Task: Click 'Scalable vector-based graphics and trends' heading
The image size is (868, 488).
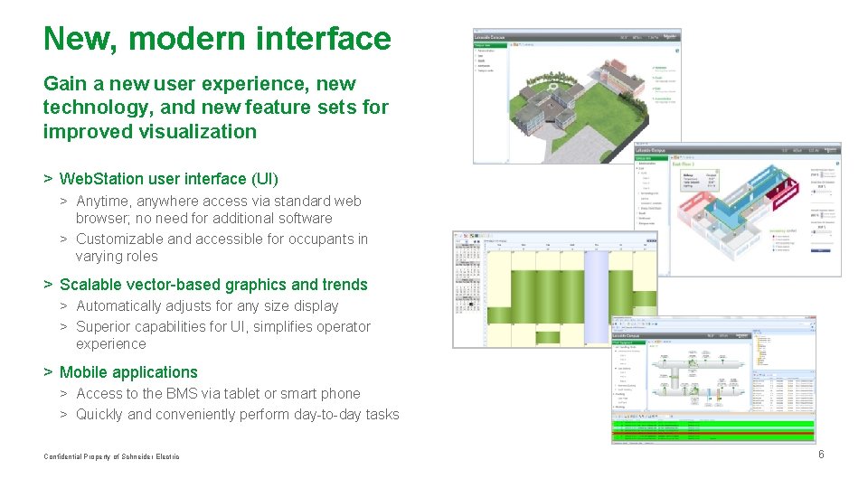Action: [213, 285]
